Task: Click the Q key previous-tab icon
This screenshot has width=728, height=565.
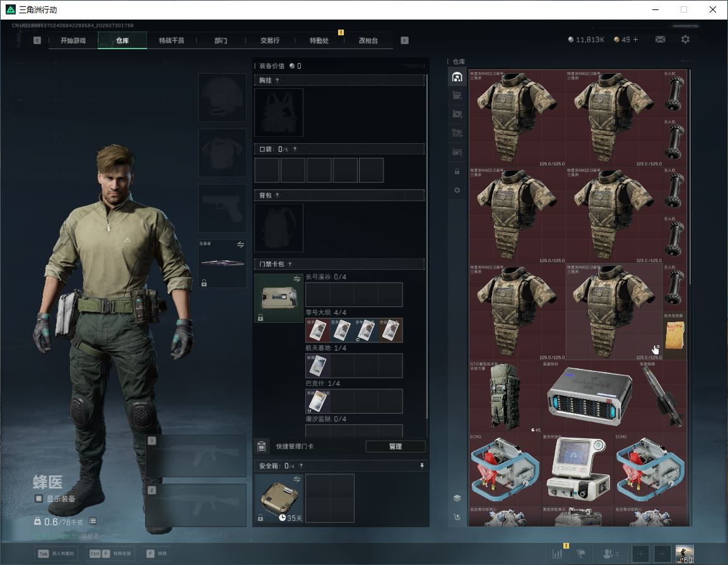Action: pyautogui.click(x=37, y=40)
